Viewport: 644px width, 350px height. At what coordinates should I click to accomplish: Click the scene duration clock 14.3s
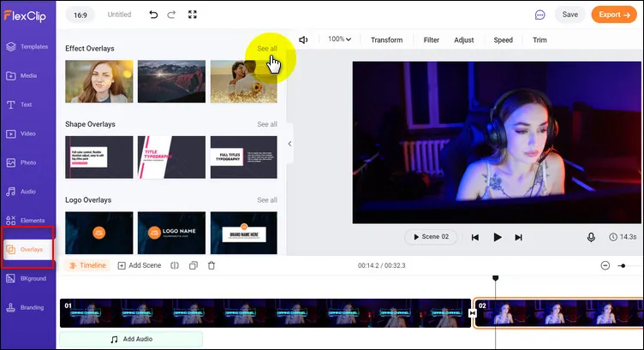pyautogui.click(x=623, y=237)
